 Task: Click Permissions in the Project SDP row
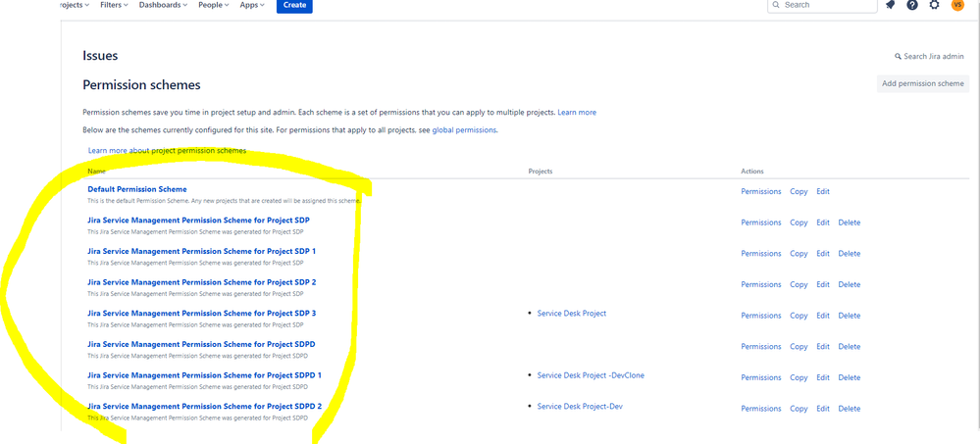pyautogui.click(x=761, y=222)
